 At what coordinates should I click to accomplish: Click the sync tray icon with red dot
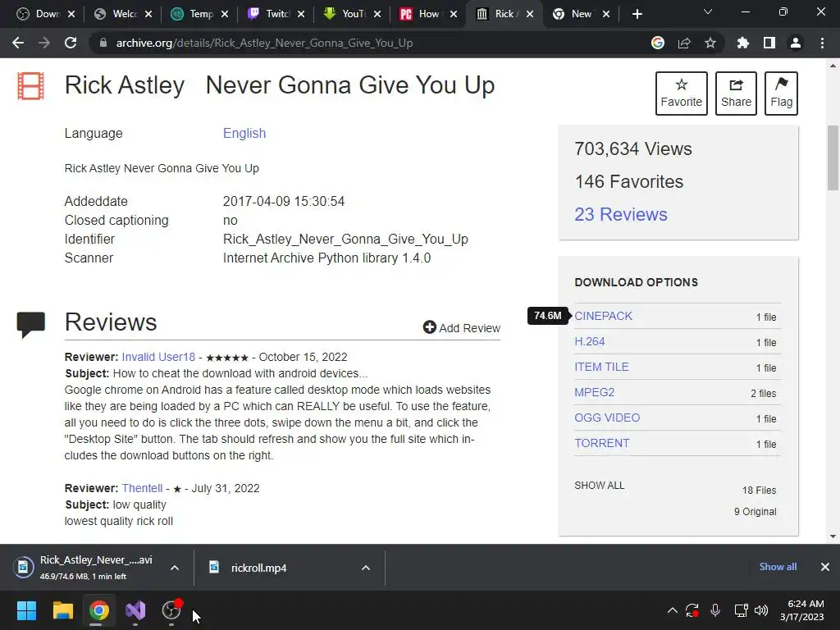pyautogui.click(x=692, y=610)
